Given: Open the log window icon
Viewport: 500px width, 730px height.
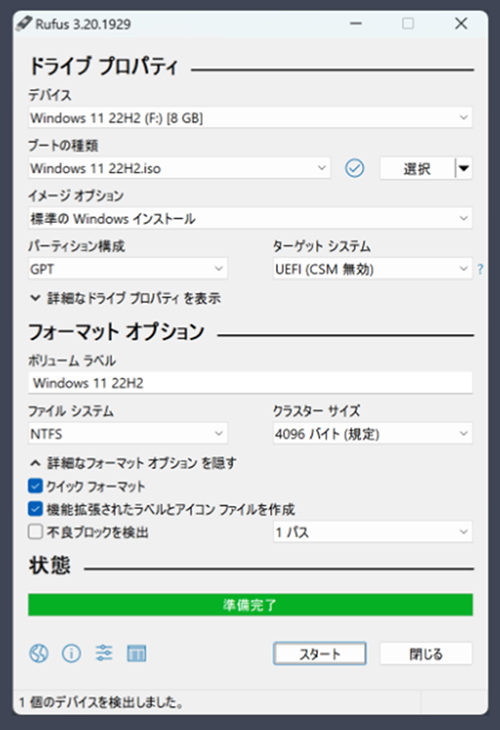Looking at the screenshot, I should [136, 654].
